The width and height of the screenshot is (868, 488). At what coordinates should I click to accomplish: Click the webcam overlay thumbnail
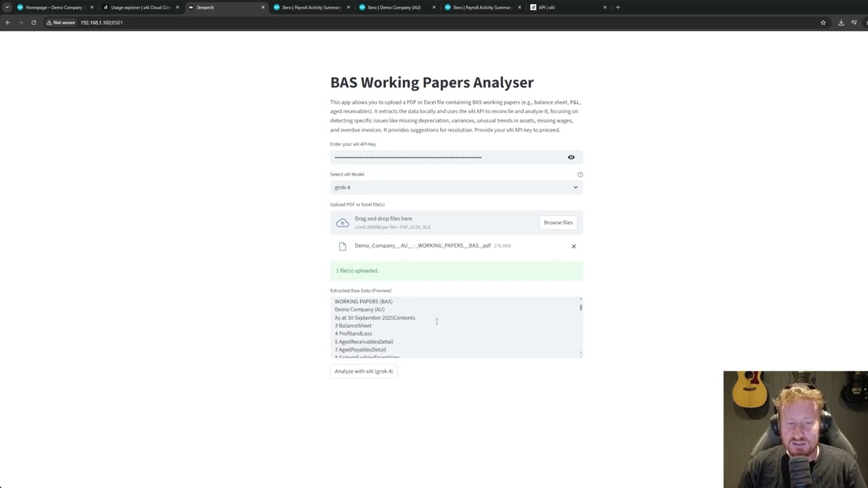(795, 429)
